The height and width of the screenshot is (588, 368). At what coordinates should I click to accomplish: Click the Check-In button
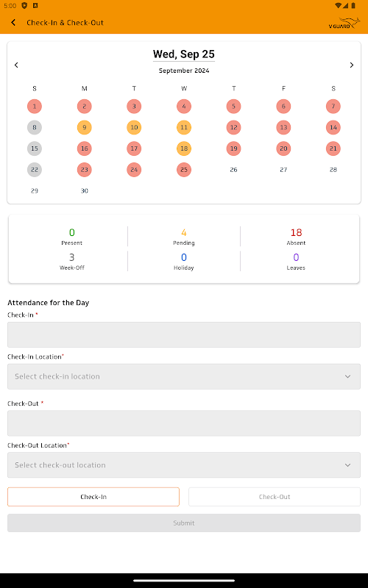tap(93, 497)
